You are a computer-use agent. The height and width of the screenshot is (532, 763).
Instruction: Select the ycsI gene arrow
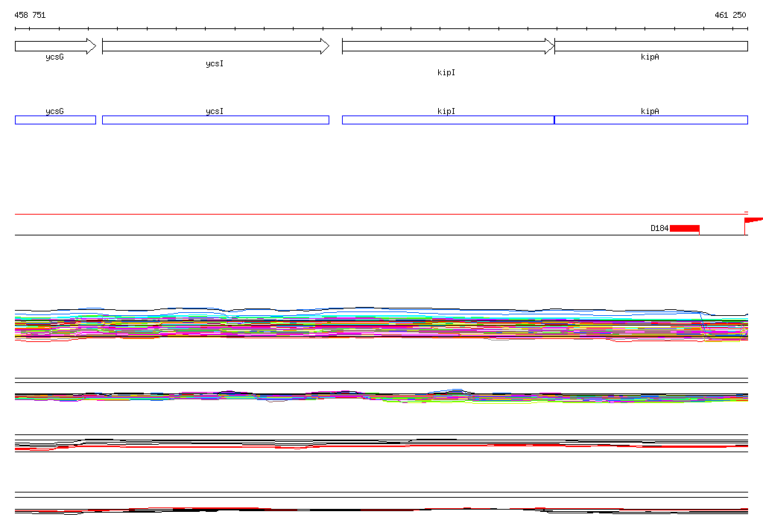coord(215,46)
